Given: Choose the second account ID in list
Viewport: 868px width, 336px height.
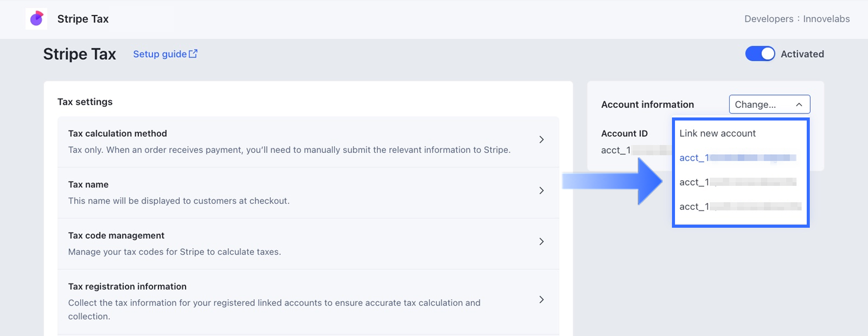Looking at the screenshot, I should click(737, 182).
